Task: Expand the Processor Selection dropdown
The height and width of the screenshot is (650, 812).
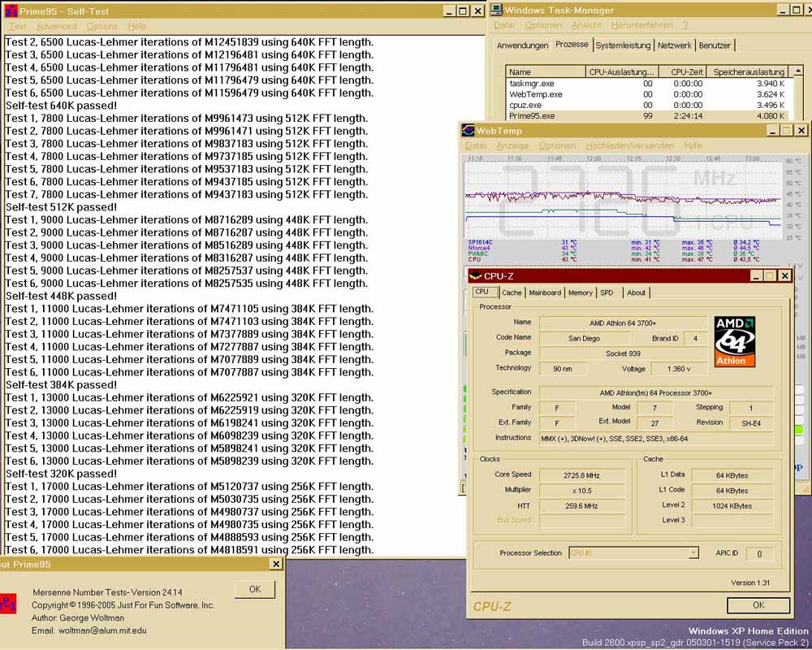Action: click(693, 553)
